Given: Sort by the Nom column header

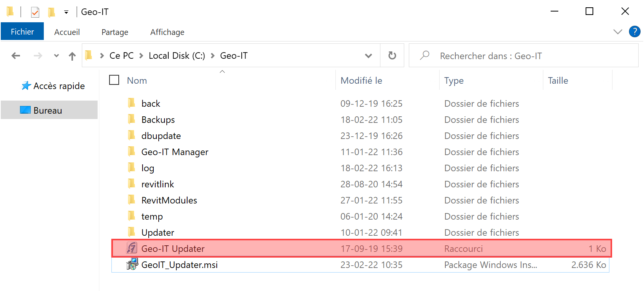Looking at the screenshot, I should pos(137,81).
